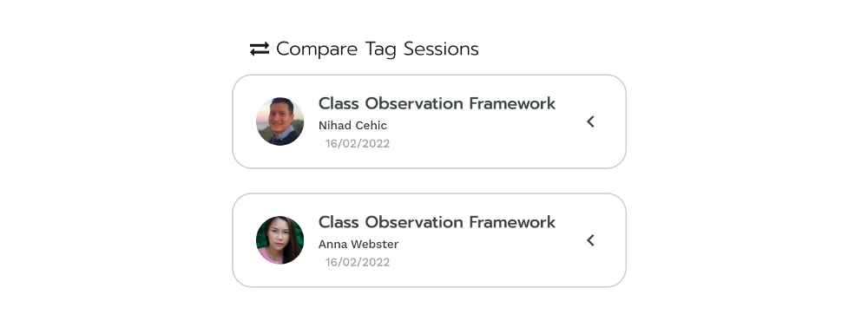Open Nihad Cehic's profile avatar
The height and width of the screenshot is (321, 868).
[x=280, y=121]
